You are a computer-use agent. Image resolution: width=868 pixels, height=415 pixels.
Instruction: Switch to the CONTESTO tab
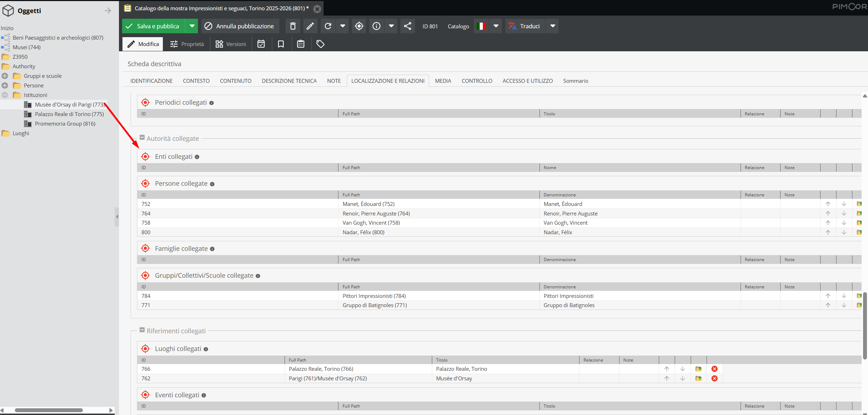pyautogui.click(x=196, y=81)
